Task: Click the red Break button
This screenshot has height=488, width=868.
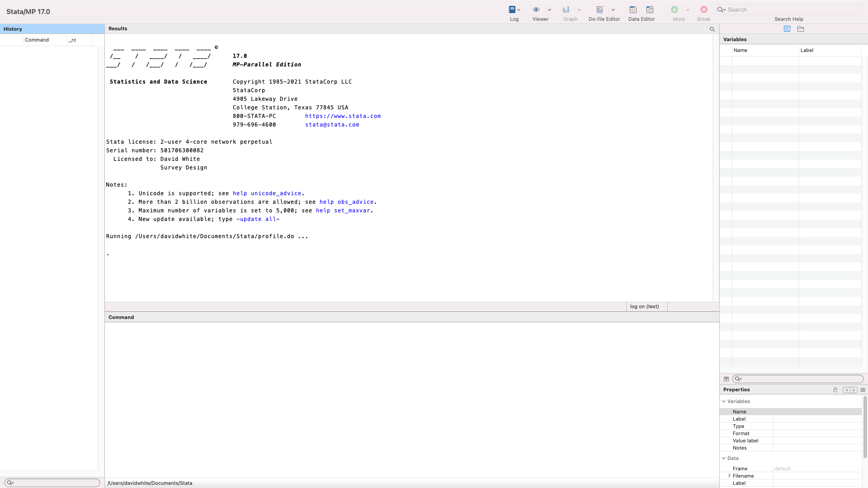Action: point(703,9)
